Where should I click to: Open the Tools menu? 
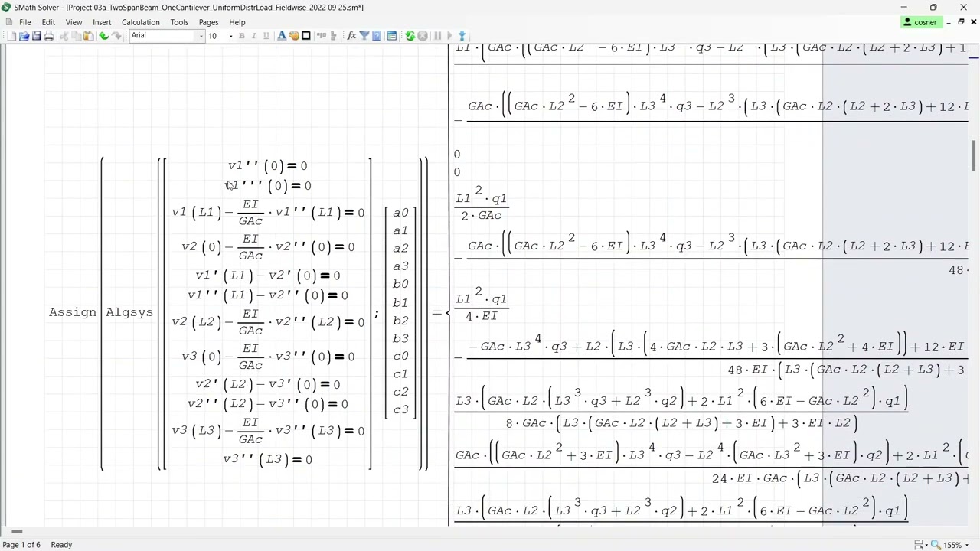click(179, 22)
